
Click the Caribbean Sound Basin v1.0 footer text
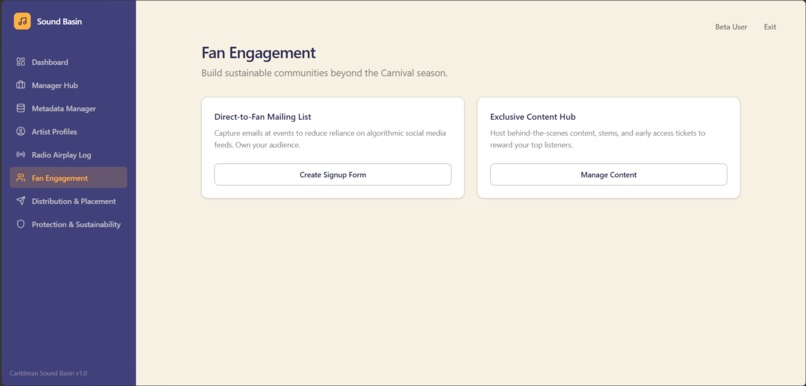tap(48, 373)
